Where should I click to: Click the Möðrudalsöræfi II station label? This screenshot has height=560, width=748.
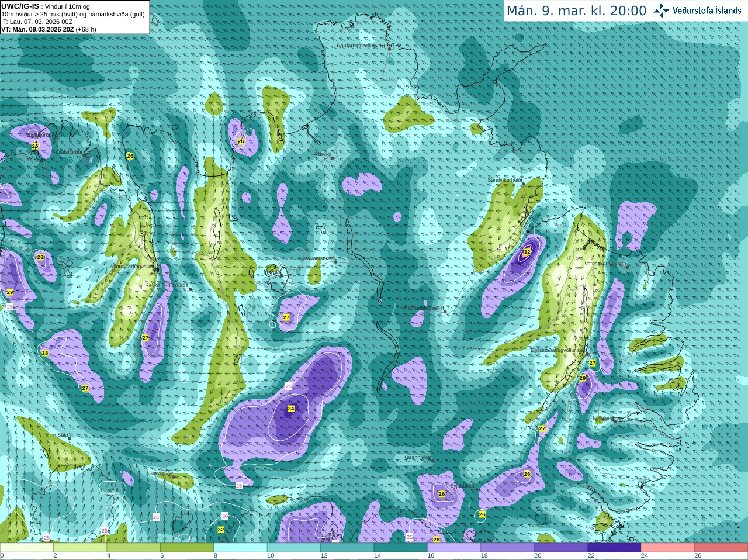[423, 307]
